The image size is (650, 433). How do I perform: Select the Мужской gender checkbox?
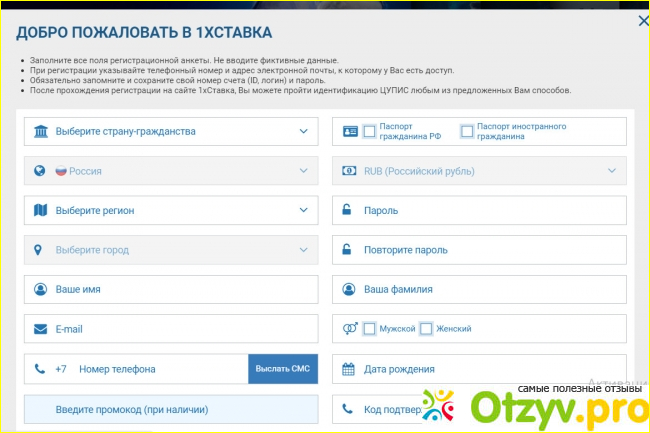pyautogui.click(x=370, y=329)
